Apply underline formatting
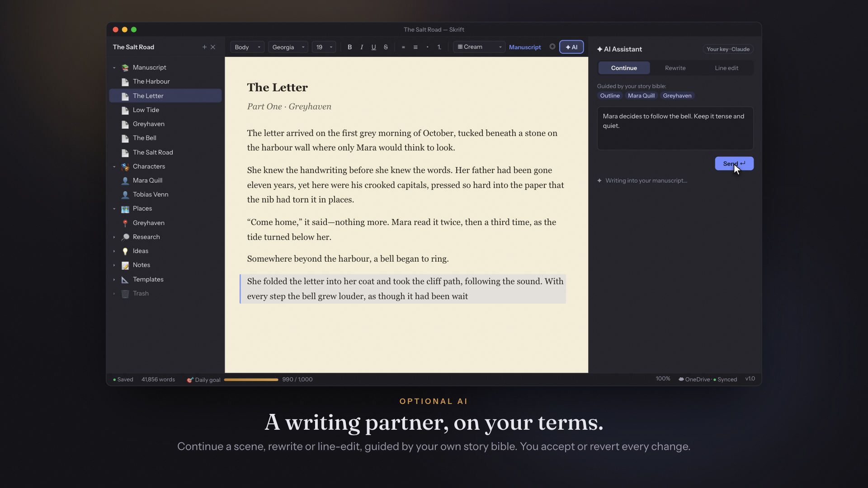The image size is (868, 488). coord(373,47)
